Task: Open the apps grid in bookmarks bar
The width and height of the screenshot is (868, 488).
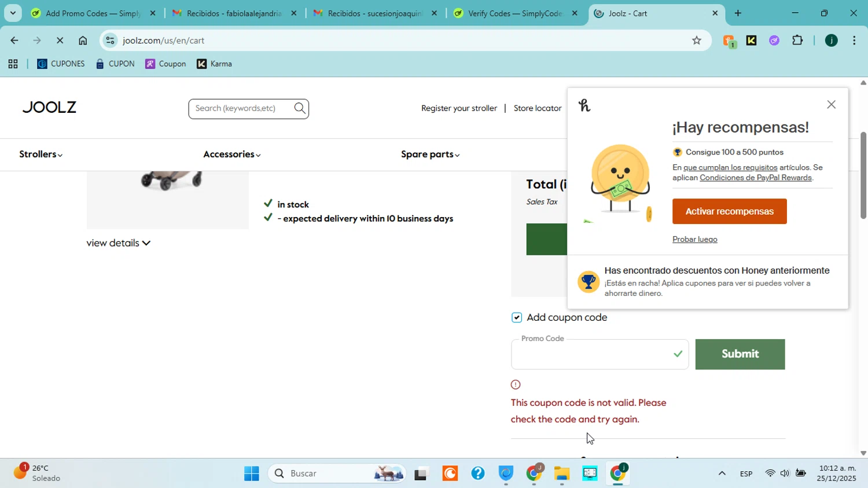Action: tap(13, 64)
